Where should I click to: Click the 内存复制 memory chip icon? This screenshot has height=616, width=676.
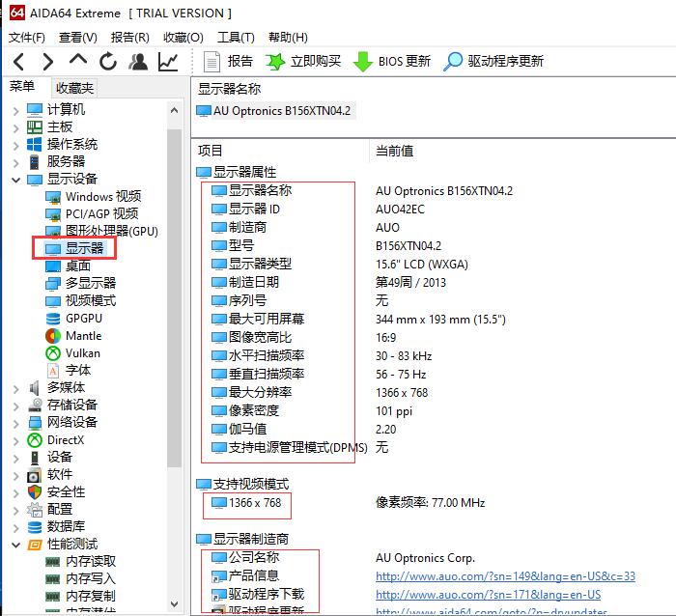click(x=52, y=597)
